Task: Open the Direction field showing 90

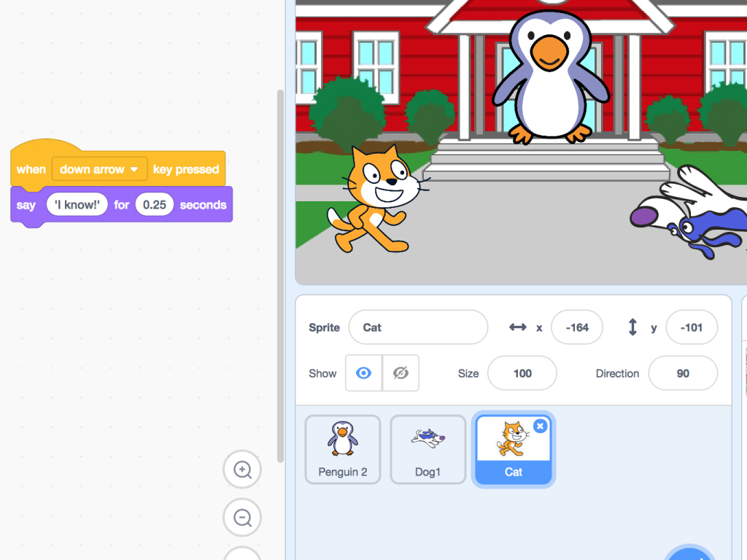Action: (x=683, y=373)
